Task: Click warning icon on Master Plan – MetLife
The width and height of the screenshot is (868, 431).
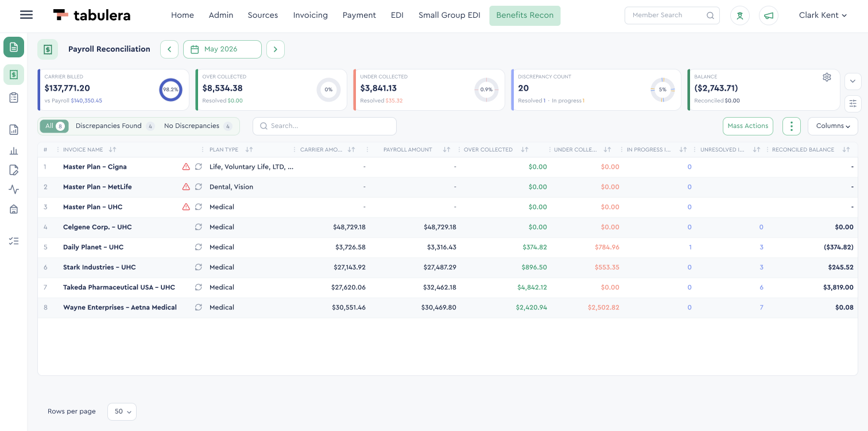Action: pyautogui.click(x=186, y=187)
